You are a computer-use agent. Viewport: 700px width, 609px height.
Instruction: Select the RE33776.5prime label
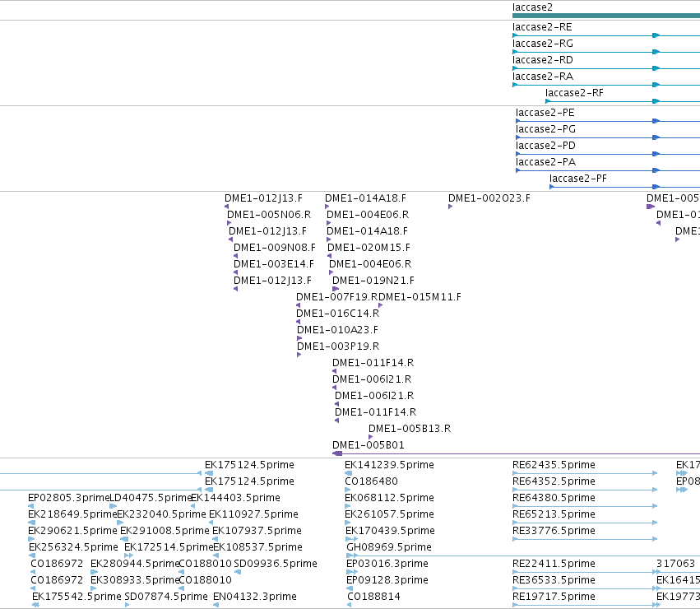coord(554,532)
